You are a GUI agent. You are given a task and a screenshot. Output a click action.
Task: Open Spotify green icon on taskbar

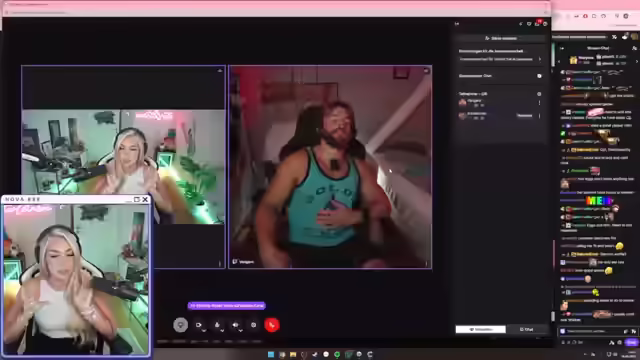pos(337,354)
